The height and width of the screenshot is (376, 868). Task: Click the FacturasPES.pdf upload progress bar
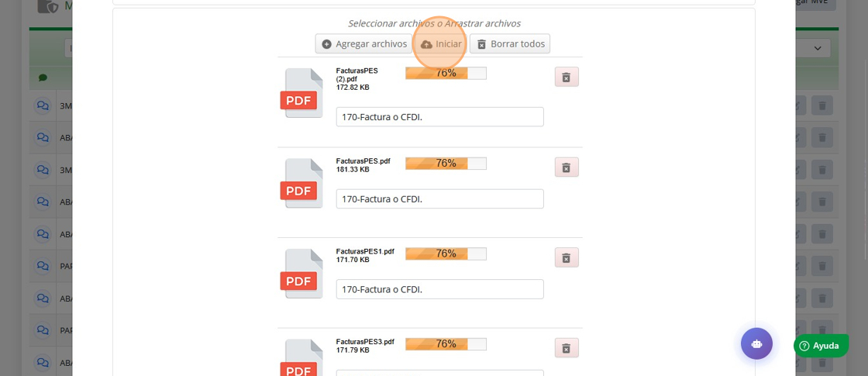pyautogui.click(x=446, y=164)
